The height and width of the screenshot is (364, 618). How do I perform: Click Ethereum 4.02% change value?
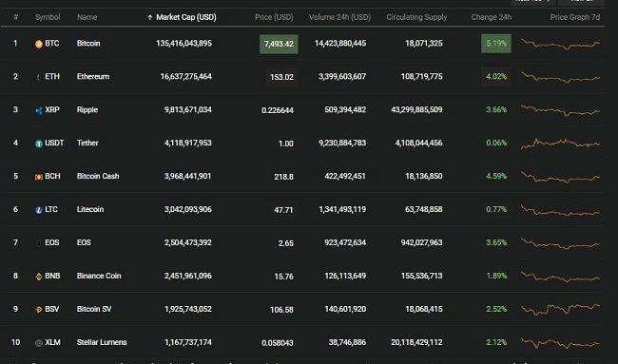click(496, 76)
